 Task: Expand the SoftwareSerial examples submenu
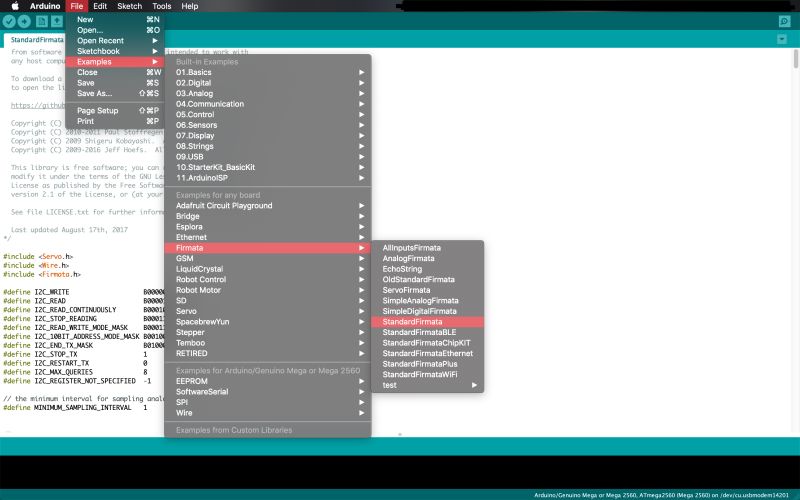[x=268, y=392]
